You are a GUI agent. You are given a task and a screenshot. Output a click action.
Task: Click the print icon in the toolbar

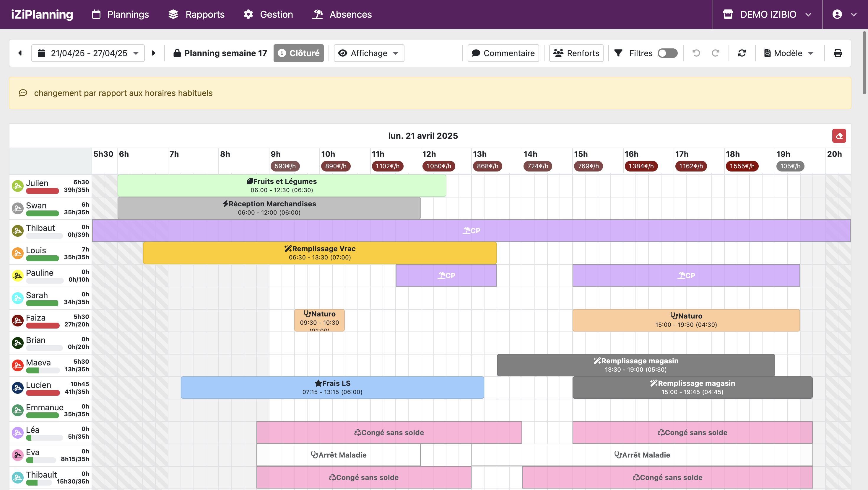coord(837,53)
